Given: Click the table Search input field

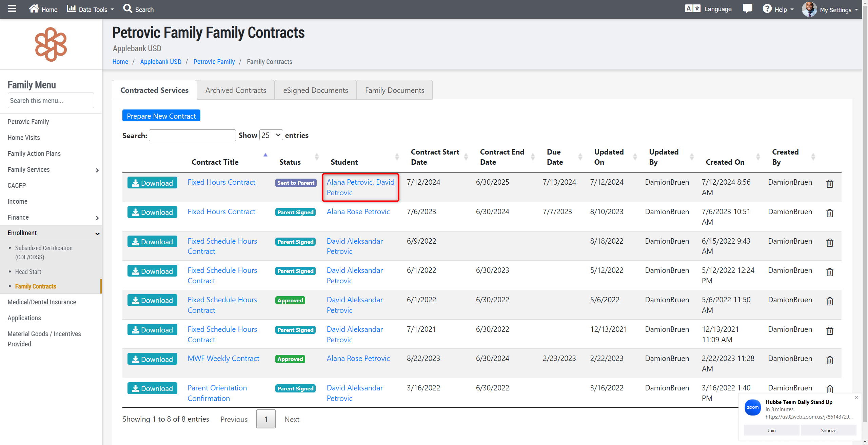Looking at the screenshot, I should coord(192,136).
